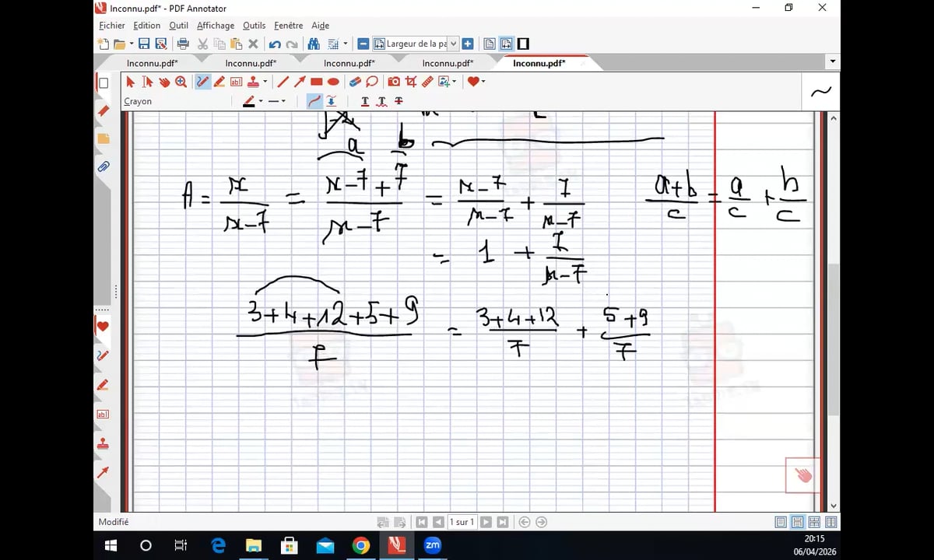Click the Delete X icon in the toolbar

253,44
